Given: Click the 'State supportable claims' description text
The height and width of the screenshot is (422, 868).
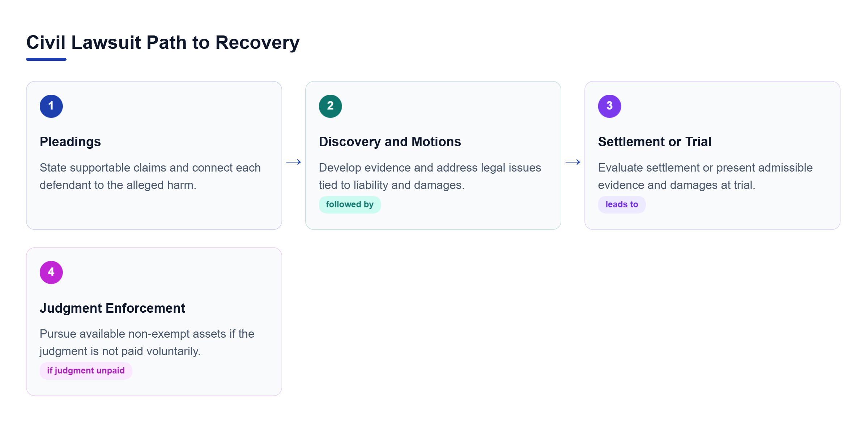Looking at the screenshot, I should point(150,176).
